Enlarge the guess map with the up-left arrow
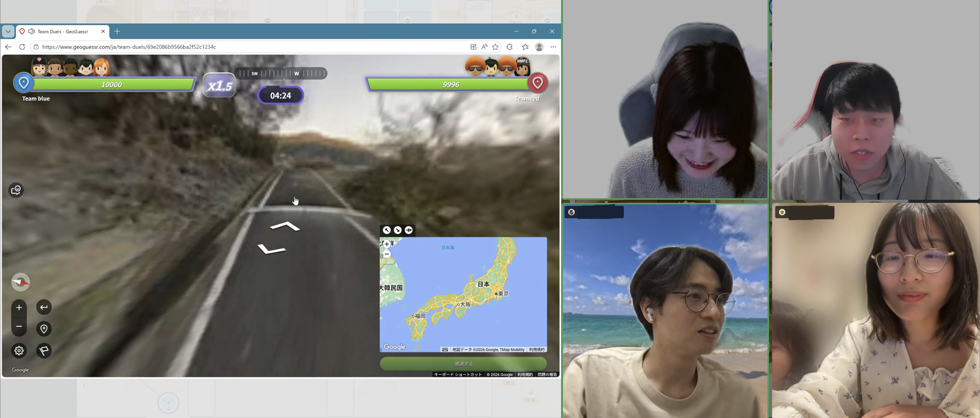The image size is (980, 418). 387,230
